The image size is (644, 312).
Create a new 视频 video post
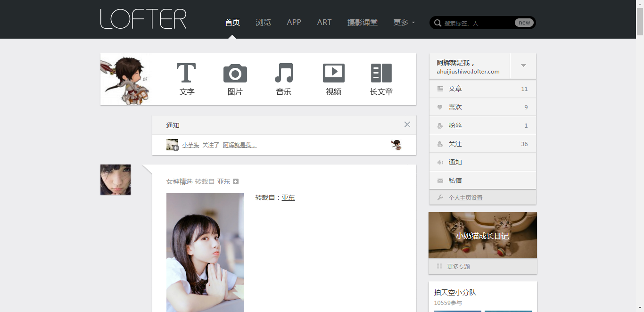(x=334, y=79)
